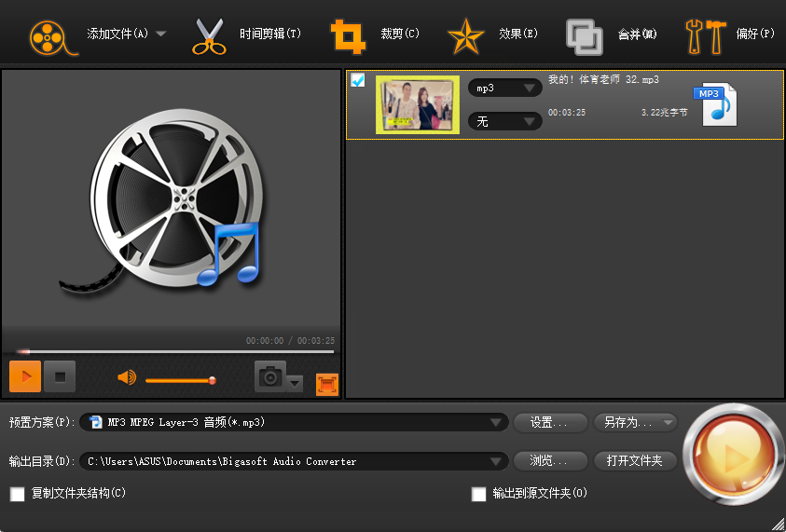Open the 无 dropdown on file row
Screen dimensions: 786x532
(504, 121)
